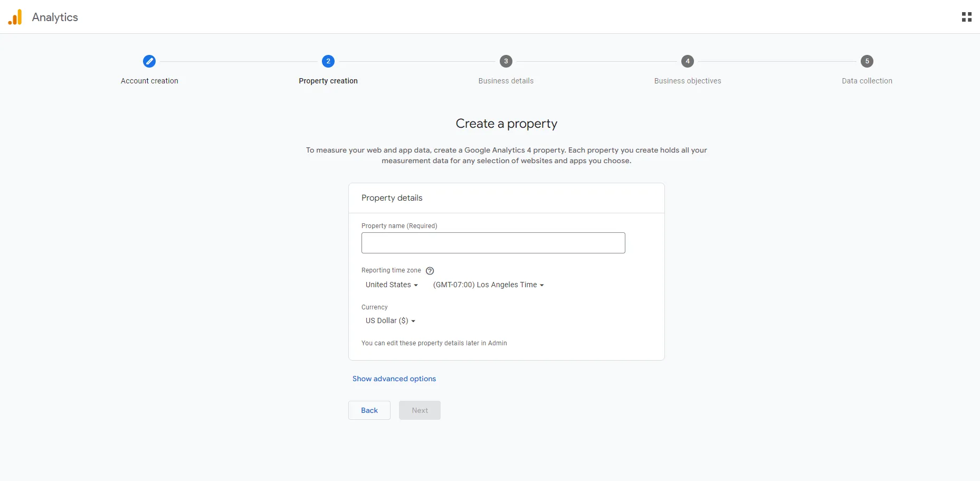980x481 pixels.
Task: Open the Los Angeles Time zone dropdown
Action: pyautogui.click(x=488, y=285)
